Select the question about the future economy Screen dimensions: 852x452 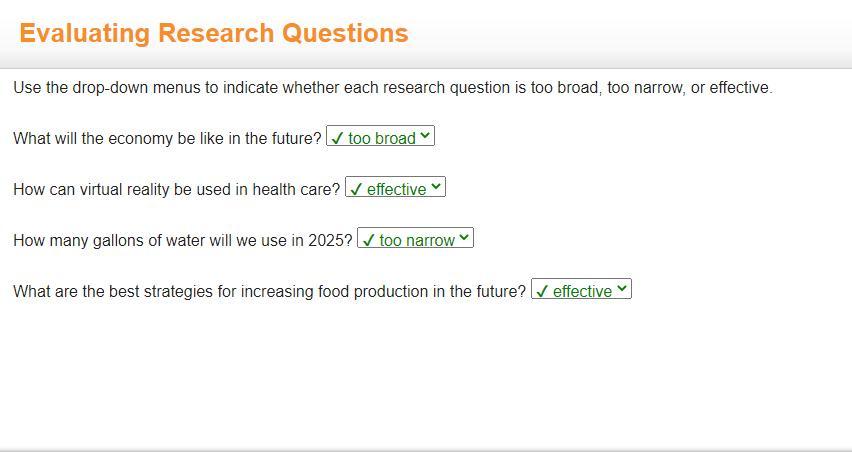pyautogui.click(x=167, y=138)
